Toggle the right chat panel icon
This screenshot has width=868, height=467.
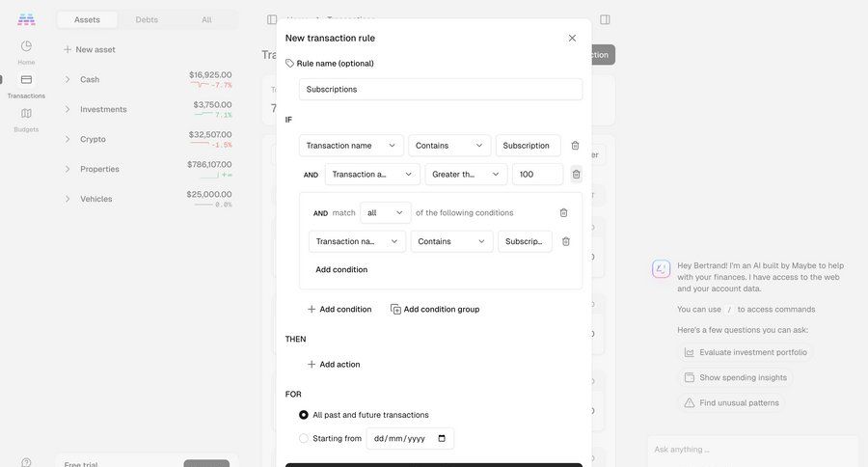click(x=605, y=19)
